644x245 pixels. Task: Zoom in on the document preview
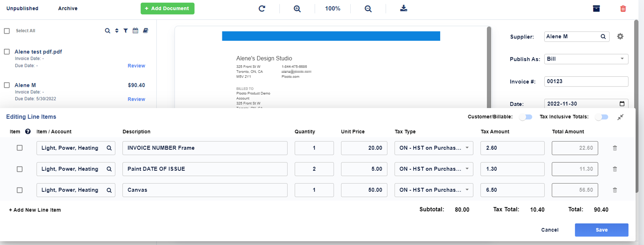pyautogui.click(x=297, y=9)
